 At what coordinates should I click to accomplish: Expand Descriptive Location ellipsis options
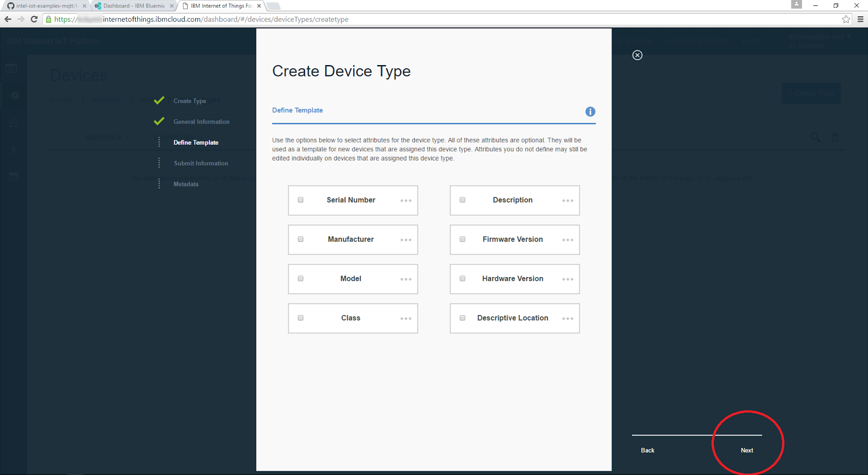[567, 319]
